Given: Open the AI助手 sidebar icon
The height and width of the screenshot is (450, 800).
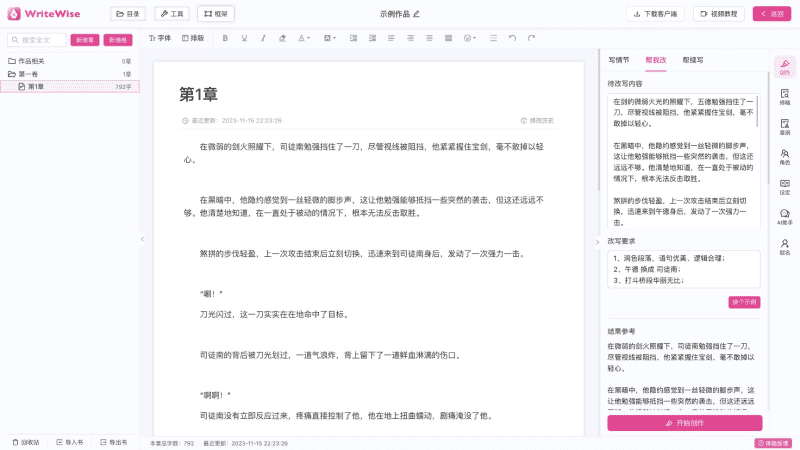Looking at the screenshot, I should pos(784,216).
